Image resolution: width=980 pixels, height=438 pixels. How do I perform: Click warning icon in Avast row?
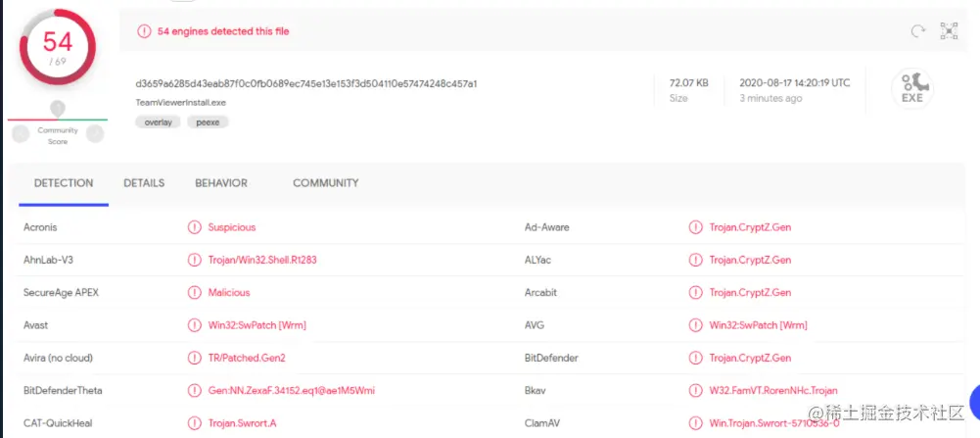pyautogui.click(x=195, y=325)
